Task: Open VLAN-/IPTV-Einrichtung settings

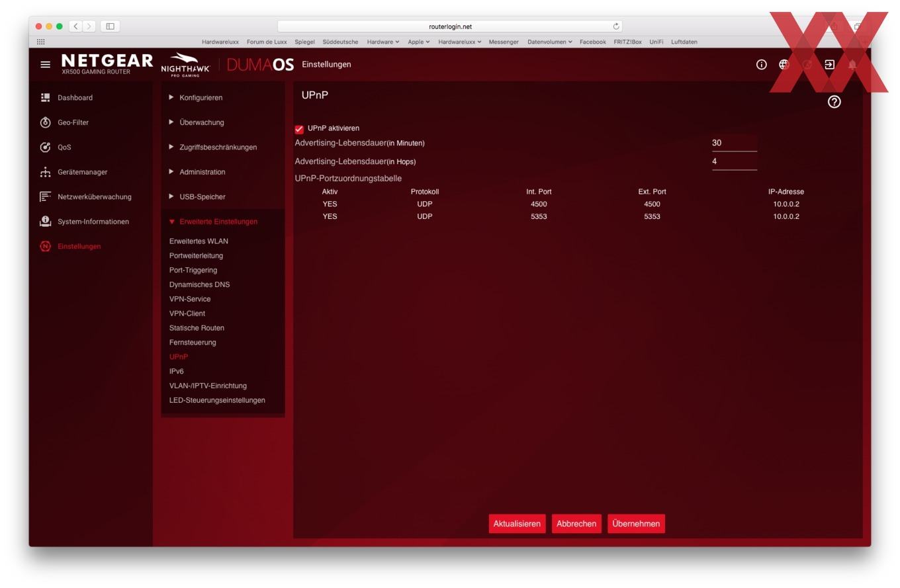Action: coord(208,386)
